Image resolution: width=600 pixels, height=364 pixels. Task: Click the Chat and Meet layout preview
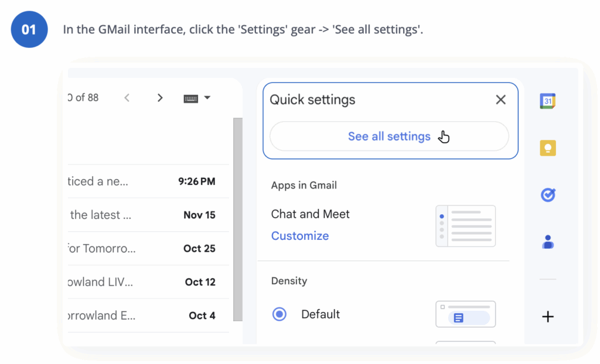pos(465,225)
